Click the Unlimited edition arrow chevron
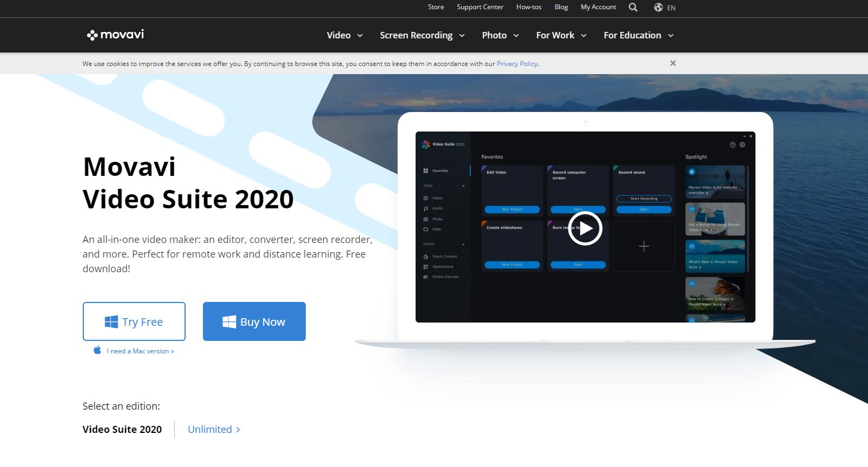The width and height of the screenshot is (868, 467). pyautogui.click(x=238, y=430)
